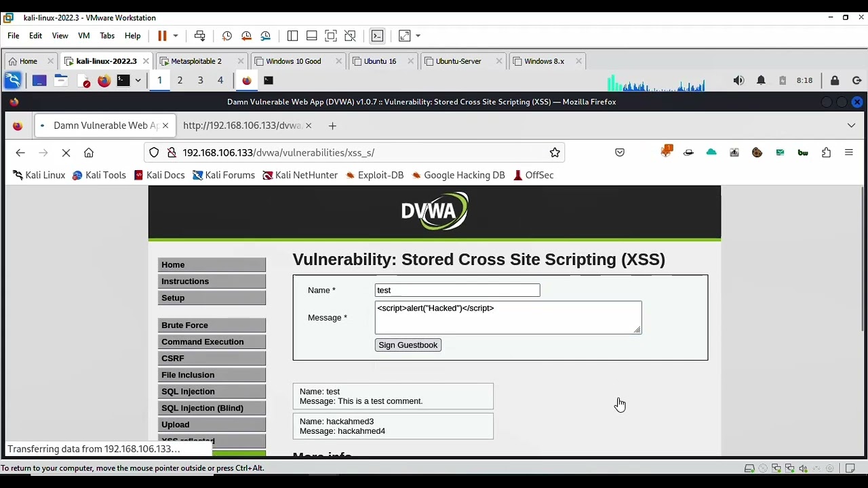This screenshot has width=868, height=488.
Task: Expand the terminal launcher dropdown arrow
Action: coord(138,81)
